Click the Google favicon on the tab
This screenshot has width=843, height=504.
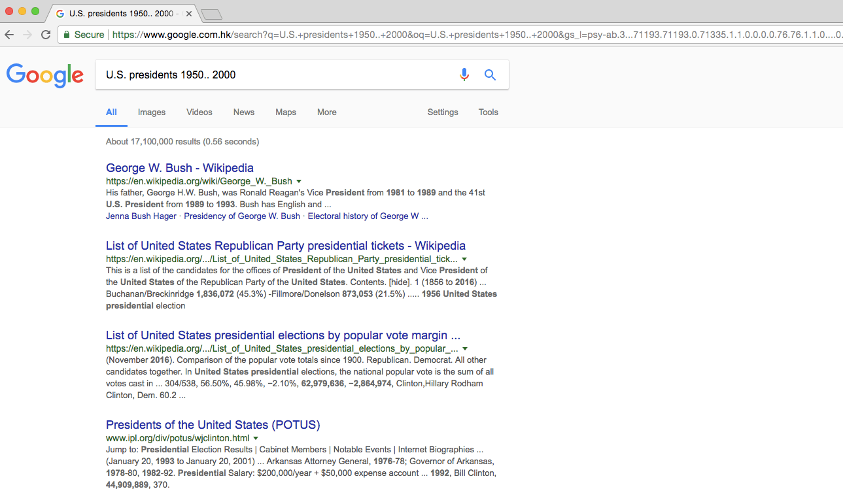pos(60,14)
